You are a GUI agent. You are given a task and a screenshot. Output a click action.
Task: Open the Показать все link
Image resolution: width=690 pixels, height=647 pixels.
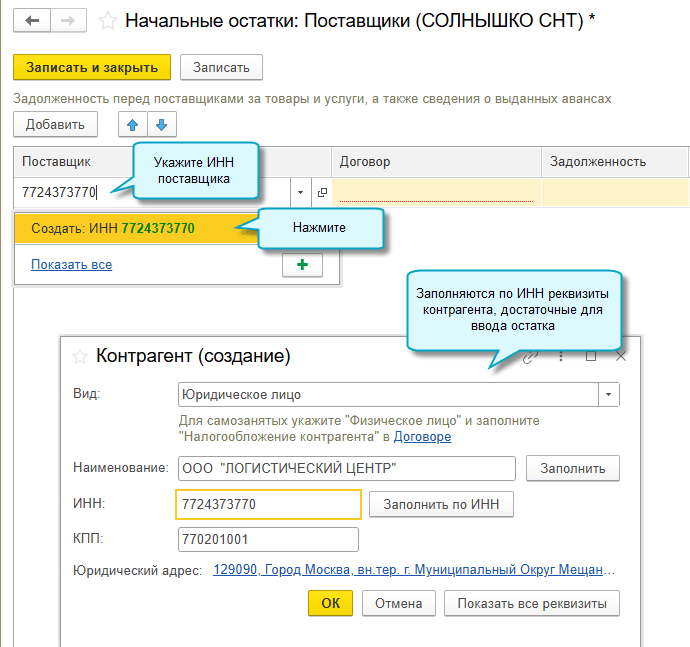[72, 265]
